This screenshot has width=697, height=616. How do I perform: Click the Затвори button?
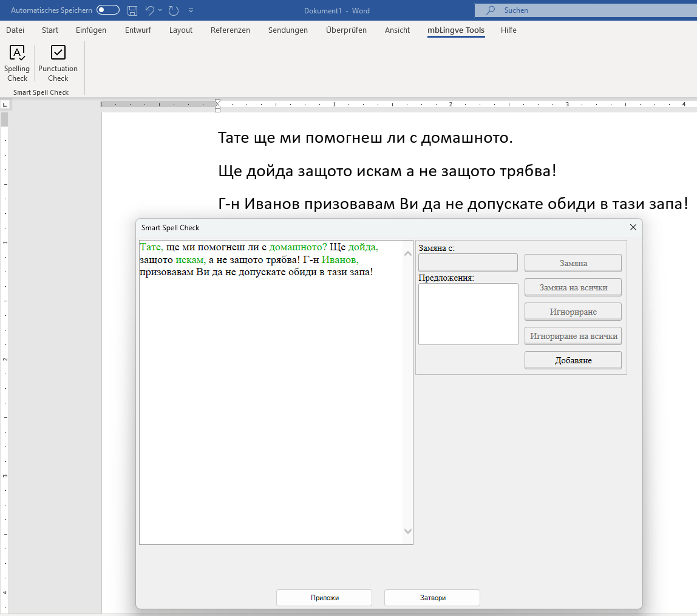tap(432, 597)
